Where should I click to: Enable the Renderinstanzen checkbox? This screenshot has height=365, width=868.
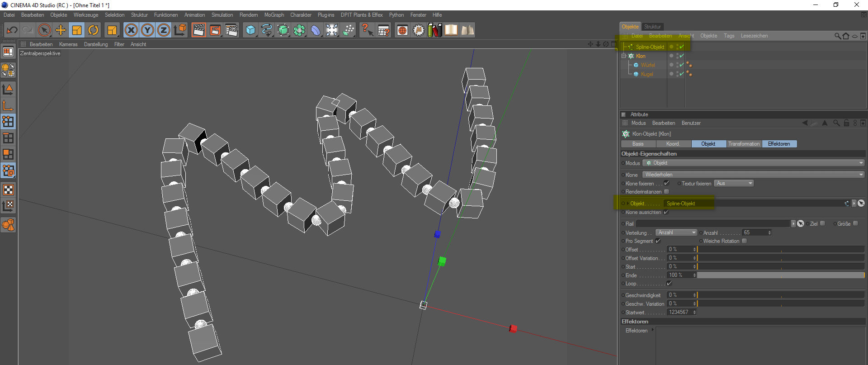pyautogui.click(x=666, y=192)
